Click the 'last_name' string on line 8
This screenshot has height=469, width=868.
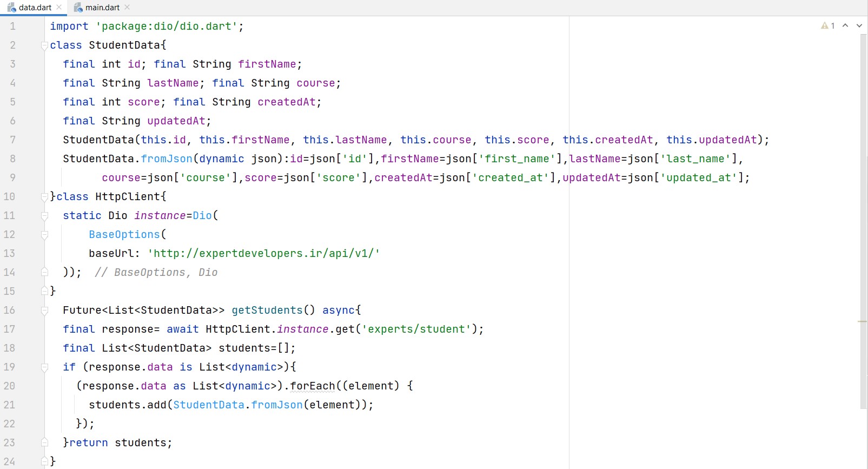(695, 158)
